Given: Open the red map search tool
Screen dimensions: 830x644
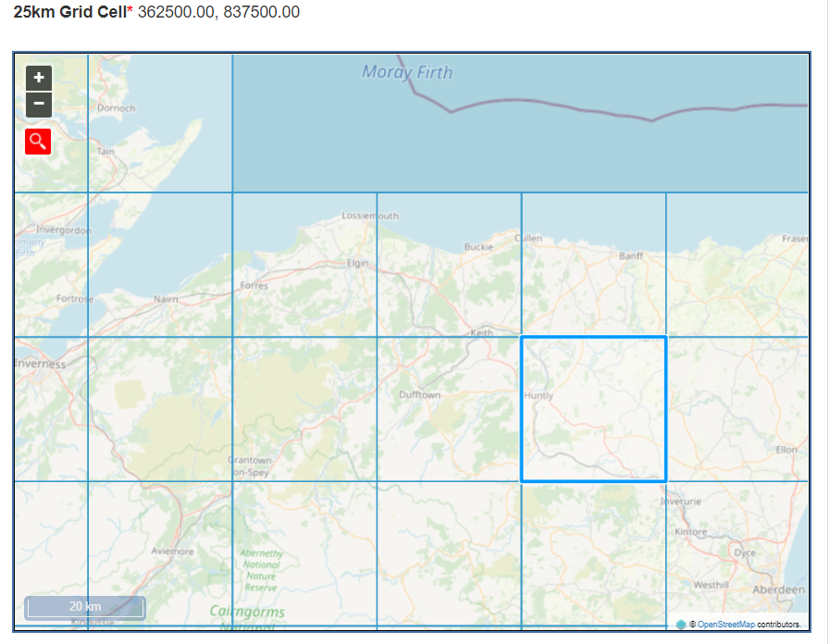Looking at the screenshot, I should pyautogui.click(x=38, y=142).
